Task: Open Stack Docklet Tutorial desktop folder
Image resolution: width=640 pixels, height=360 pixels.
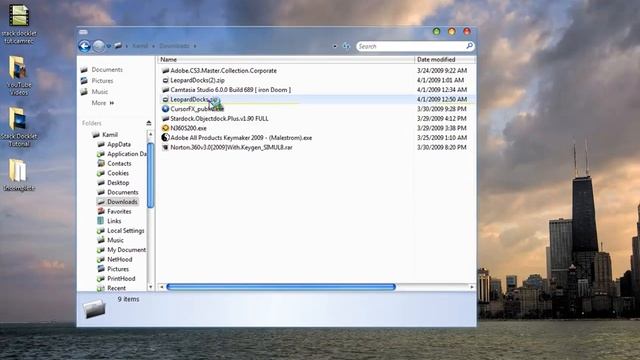Action: (x=19, y=127)
